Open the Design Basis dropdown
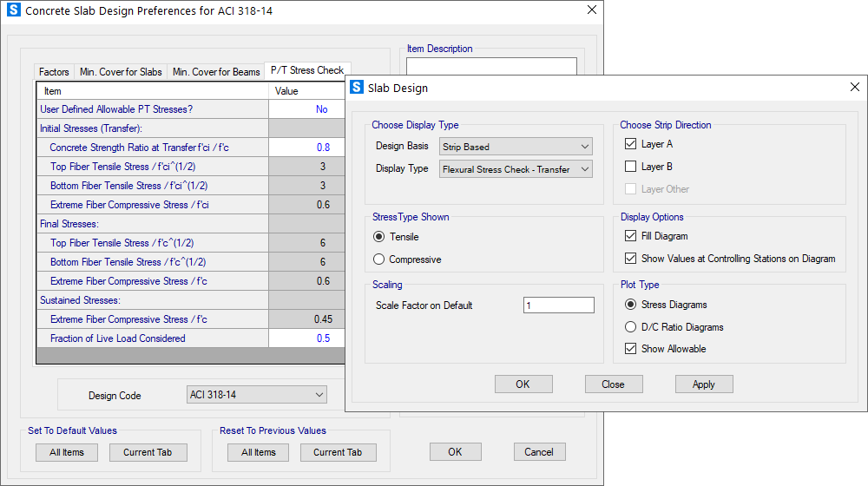 [x=516, y=147]
